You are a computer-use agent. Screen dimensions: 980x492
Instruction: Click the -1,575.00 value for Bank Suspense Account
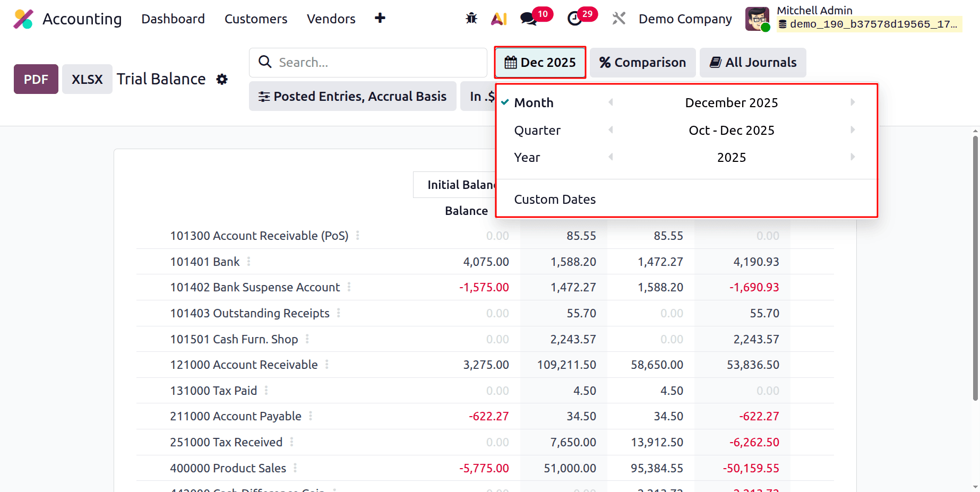coord(484,287)
